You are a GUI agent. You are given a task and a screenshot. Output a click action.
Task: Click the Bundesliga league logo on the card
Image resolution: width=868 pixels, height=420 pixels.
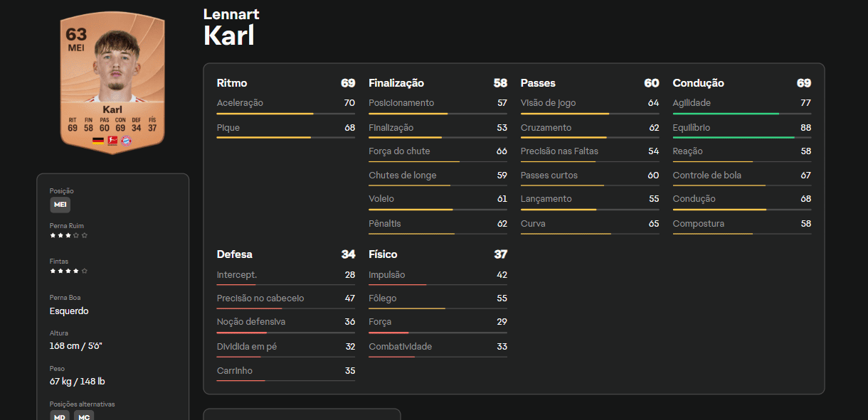112,141
